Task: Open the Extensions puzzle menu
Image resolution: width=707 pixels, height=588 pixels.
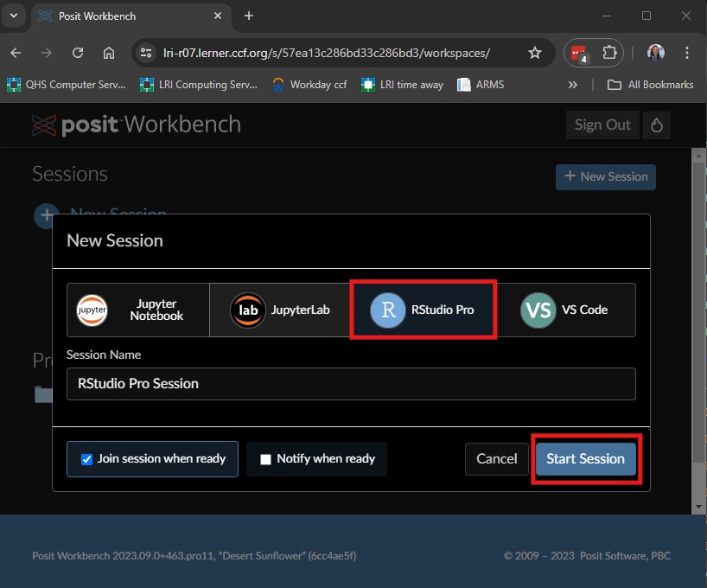Action: (x=609, y=53)
